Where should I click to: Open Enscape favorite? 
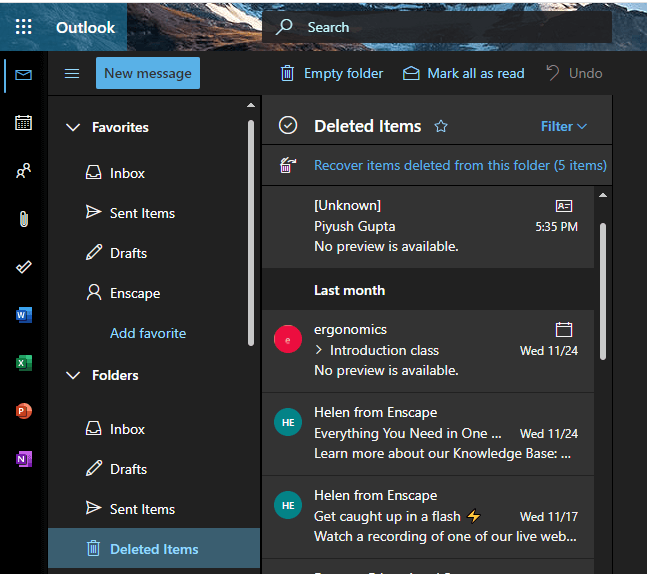(154, 293)
